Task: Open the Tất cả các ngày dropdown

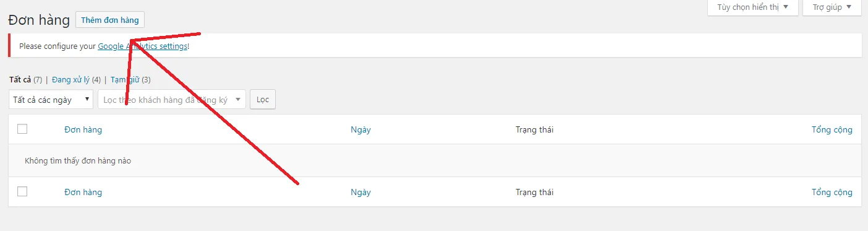Action: (x=51, y=99)
